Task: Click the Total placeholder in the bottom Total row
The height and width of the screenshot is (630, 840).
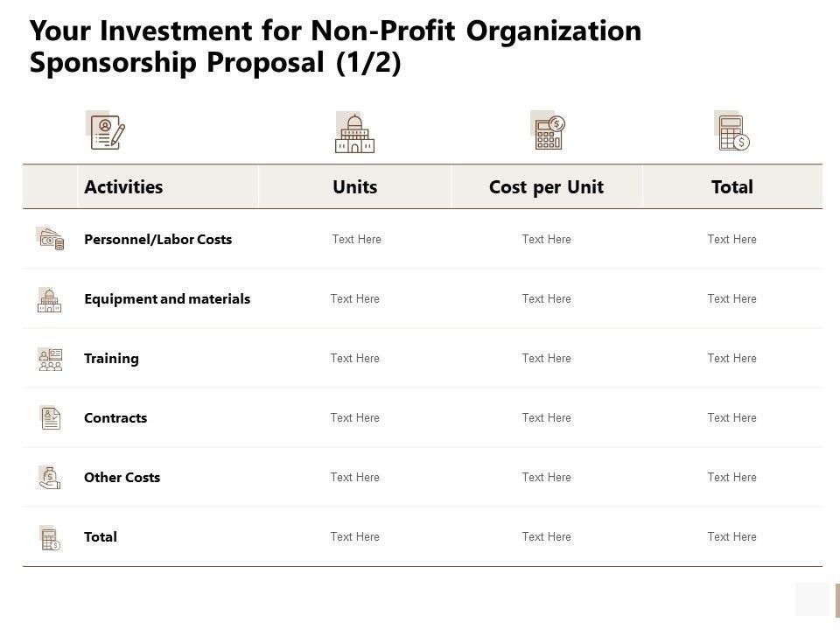Action: pos(731,536)
